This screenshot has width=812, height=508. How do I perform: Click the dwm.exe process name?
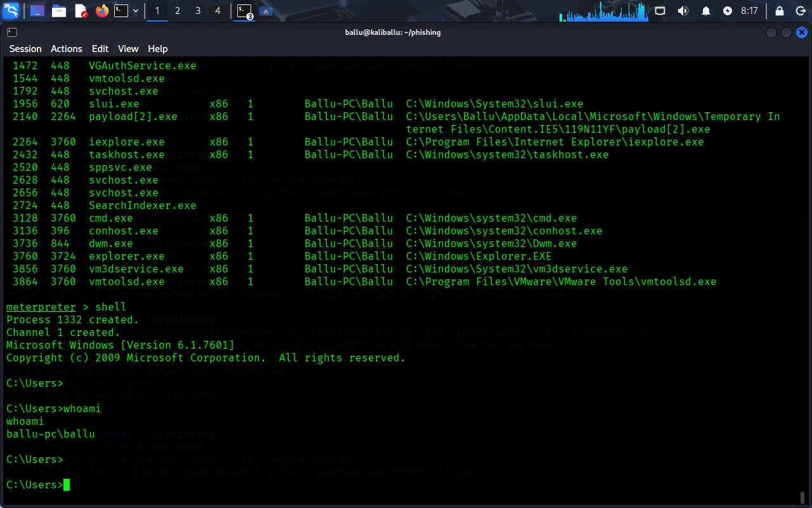(x=111, y=244)
